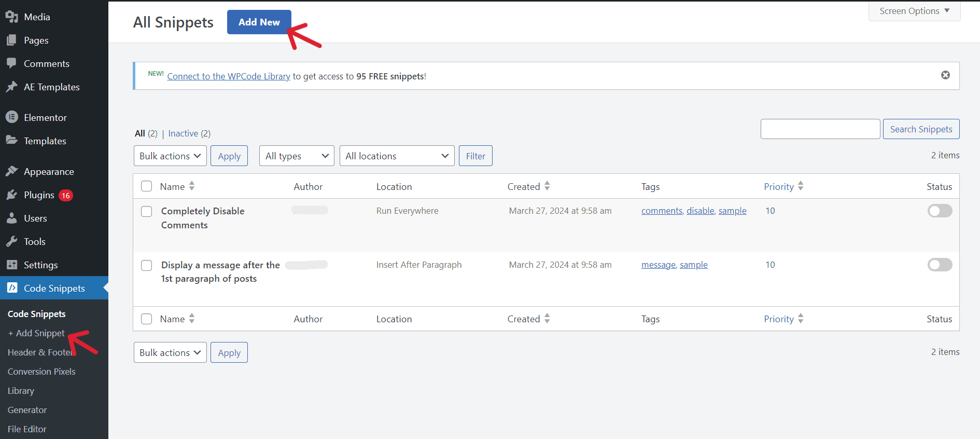The image size is (980, 439).
Task: Open the All locations dropdown
Action: coord(397,156)
